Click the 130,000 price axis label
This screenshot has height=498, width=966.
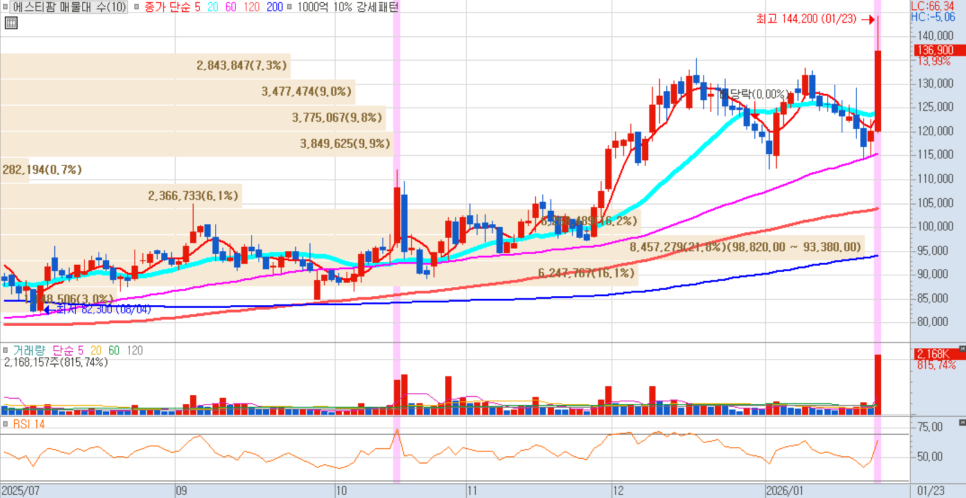[935, 84]
